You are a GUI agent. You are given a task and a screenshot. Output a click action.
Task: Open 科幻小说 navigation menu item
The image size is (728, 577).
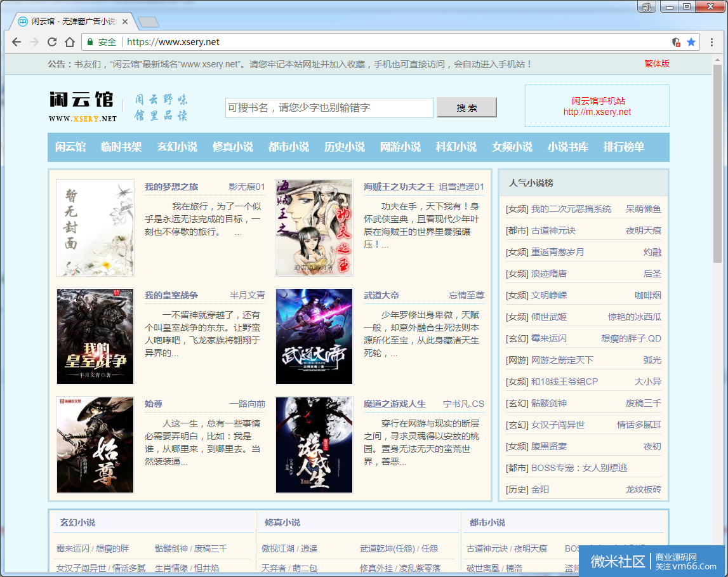pos(456,147)
